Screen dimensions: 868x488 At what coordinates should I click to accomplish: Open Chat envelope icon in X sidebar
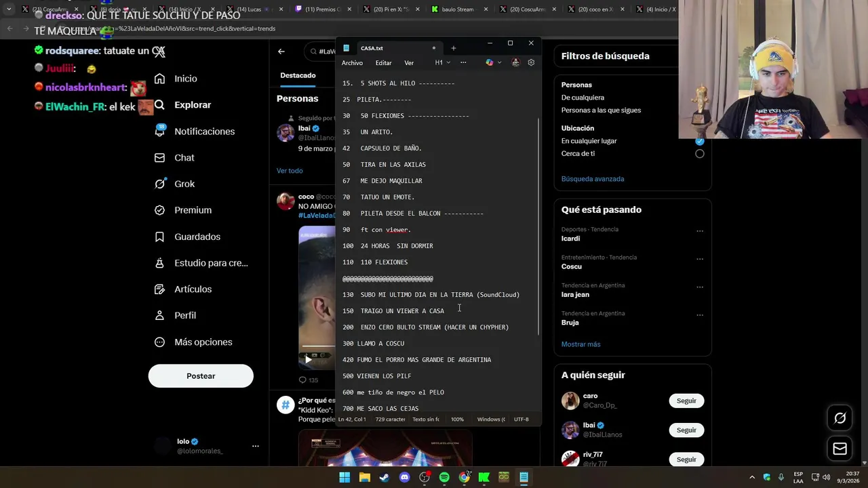(x=159, y=158)
